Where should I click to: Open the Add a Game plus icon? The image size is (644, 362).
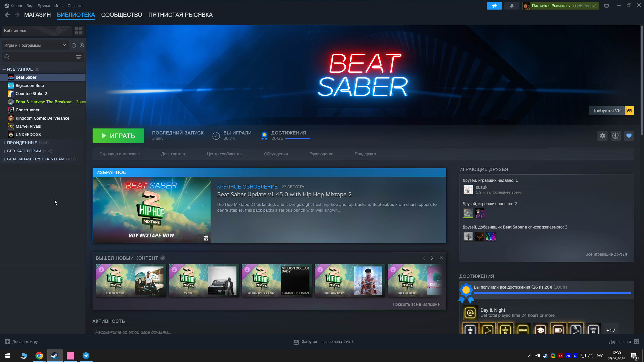click(8, 342)
